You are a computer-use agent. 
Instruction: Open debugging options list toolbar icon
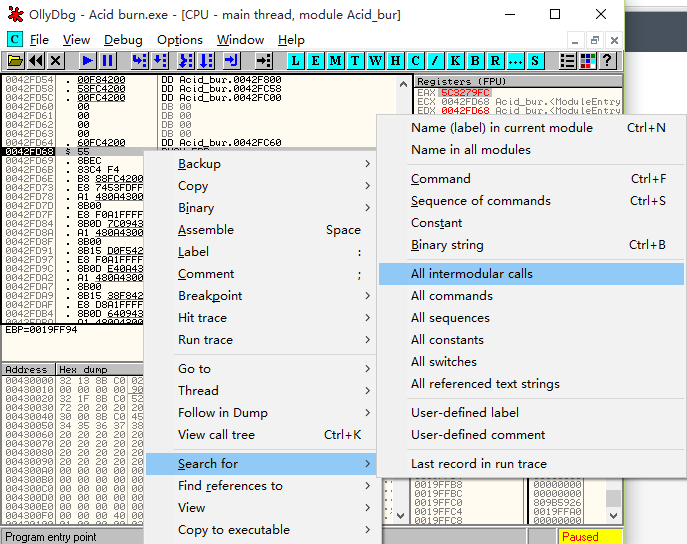[x=567, y=60]
